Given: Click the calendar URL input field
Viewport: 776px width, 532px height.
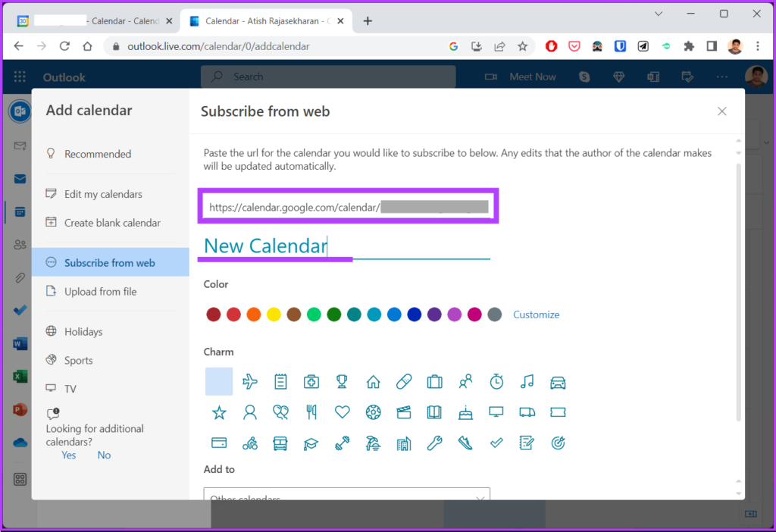Looking at the screenshot, I should (x=349, y=207).
